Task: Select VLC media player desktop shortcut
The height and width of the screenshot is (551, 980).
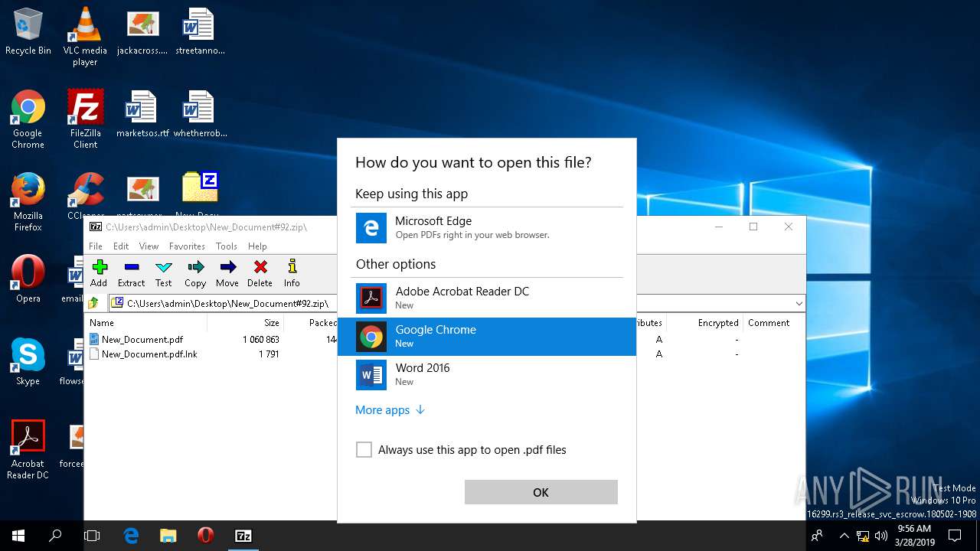Action: (x=85, y=37)
